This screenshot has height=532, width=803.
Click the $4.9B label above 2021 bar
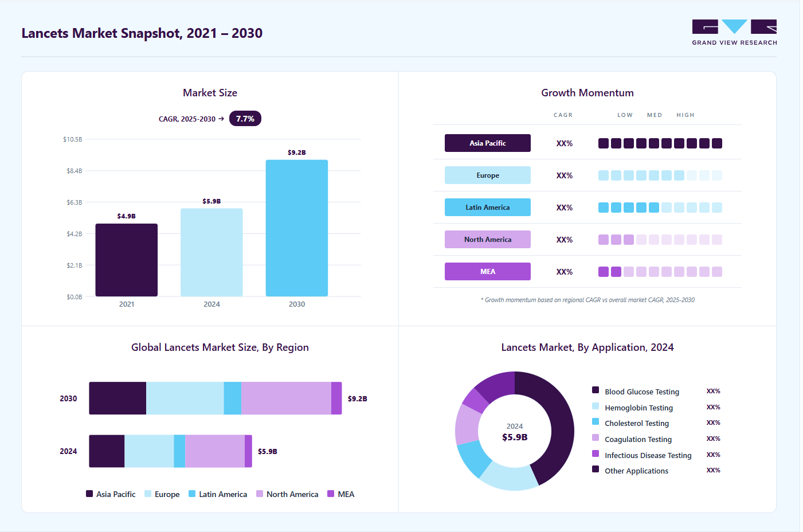(x=127, y=216)
